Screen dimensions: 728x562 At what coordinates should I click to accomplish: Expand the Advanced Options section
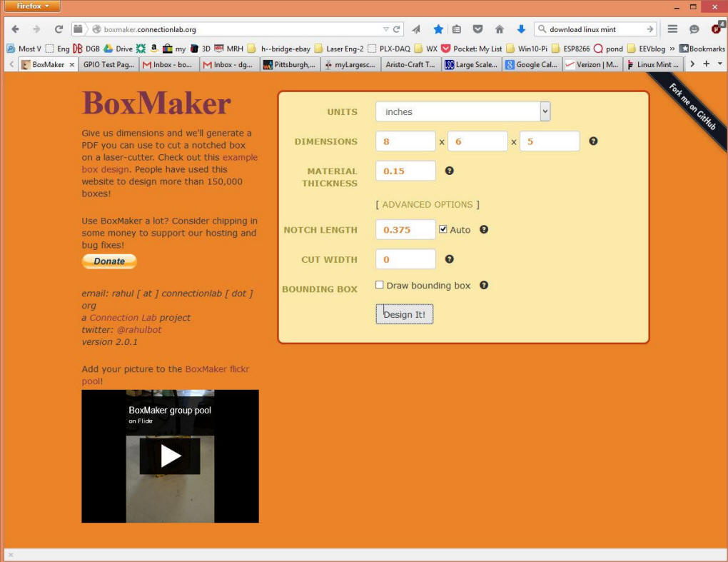(428, 204)
